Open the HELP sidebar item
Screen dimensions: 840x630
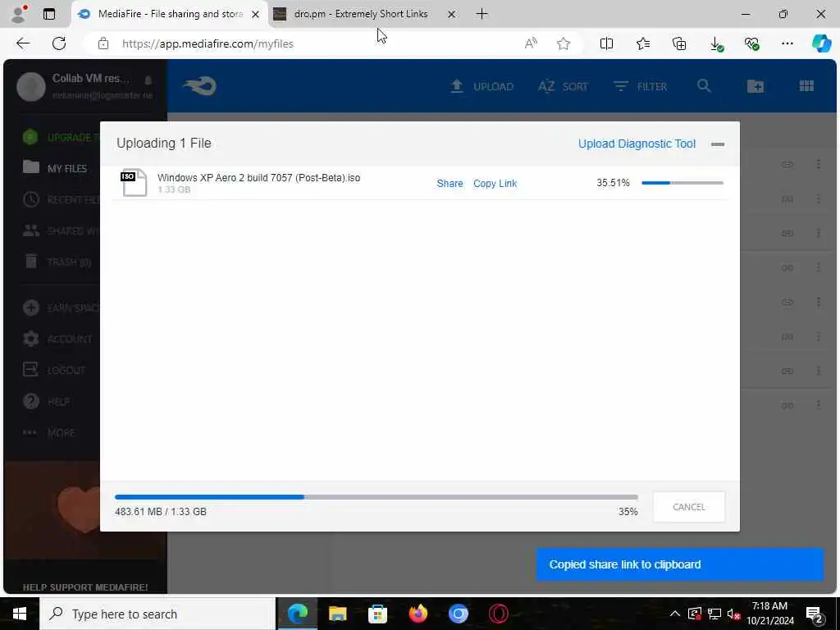[46, 401]
